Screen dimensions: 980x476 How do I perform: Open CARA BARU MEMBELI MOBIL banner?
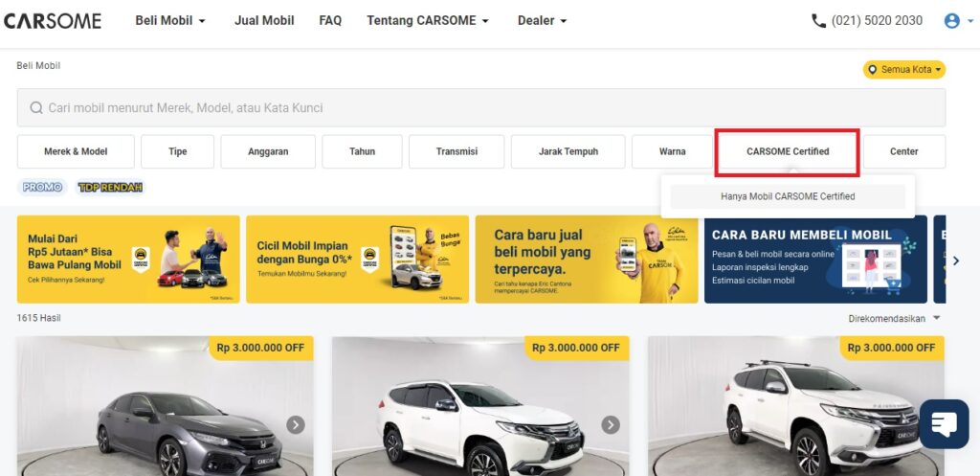tap(815, 260)
